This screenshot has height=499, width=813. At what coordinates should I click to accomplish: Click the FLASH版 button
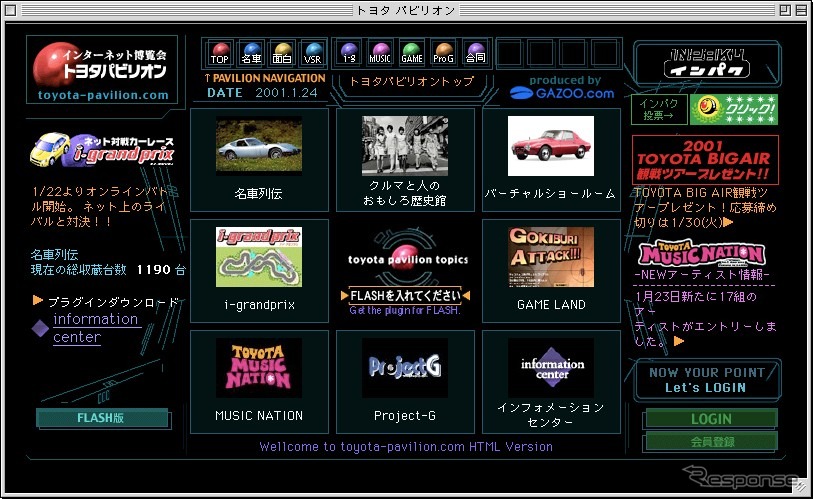102,418
